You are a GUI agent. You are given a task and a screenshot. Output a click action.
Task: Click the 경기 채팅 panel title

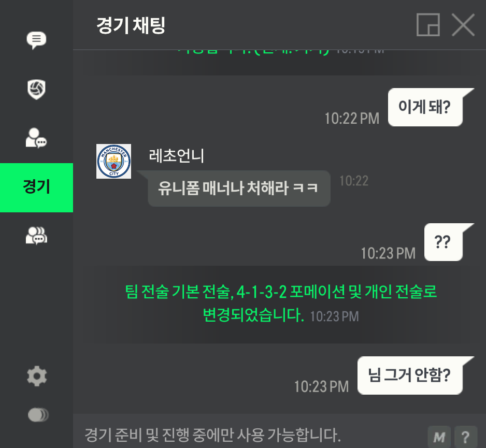(131, 25)
